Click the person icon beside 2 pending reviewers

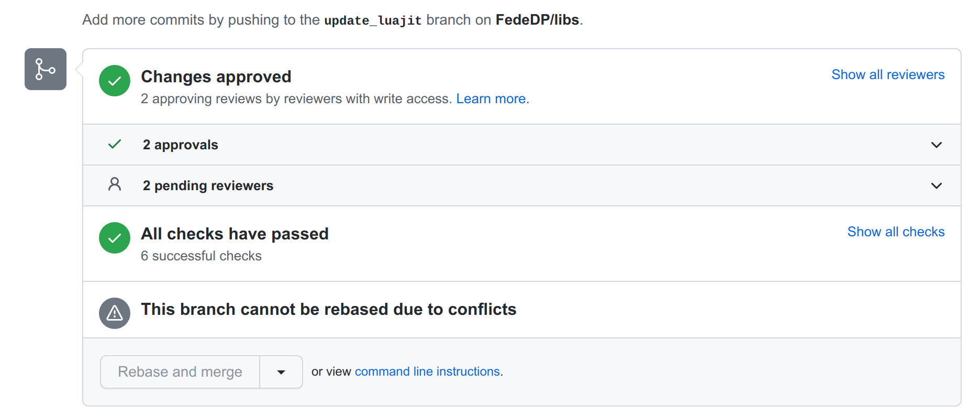114,184
